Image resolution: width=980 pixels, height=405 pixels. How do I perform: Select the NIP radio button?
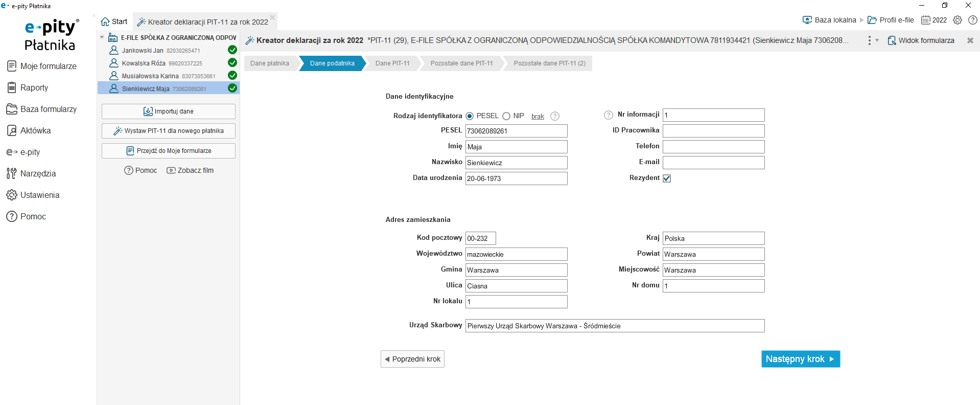click(x=506, y=116)
